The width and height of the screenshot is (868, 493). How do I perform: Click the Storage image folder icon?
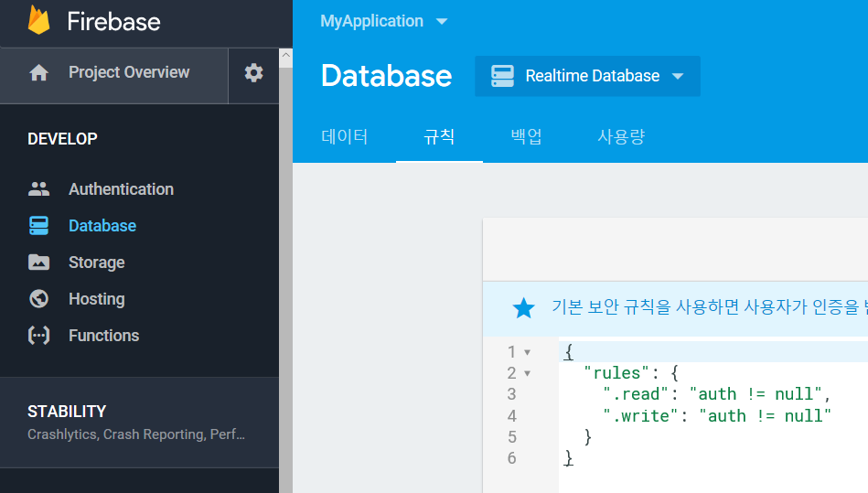tap(38, 263)
